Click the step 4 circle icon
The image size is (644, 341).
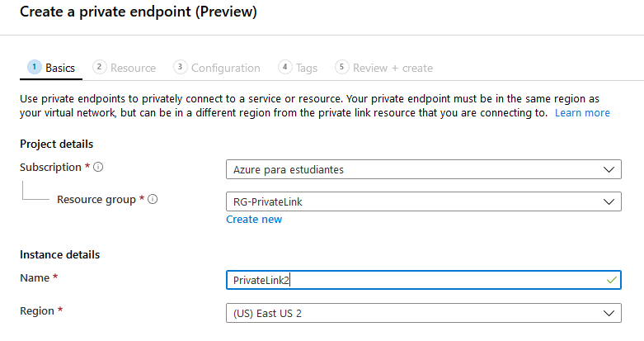point(285,67)
